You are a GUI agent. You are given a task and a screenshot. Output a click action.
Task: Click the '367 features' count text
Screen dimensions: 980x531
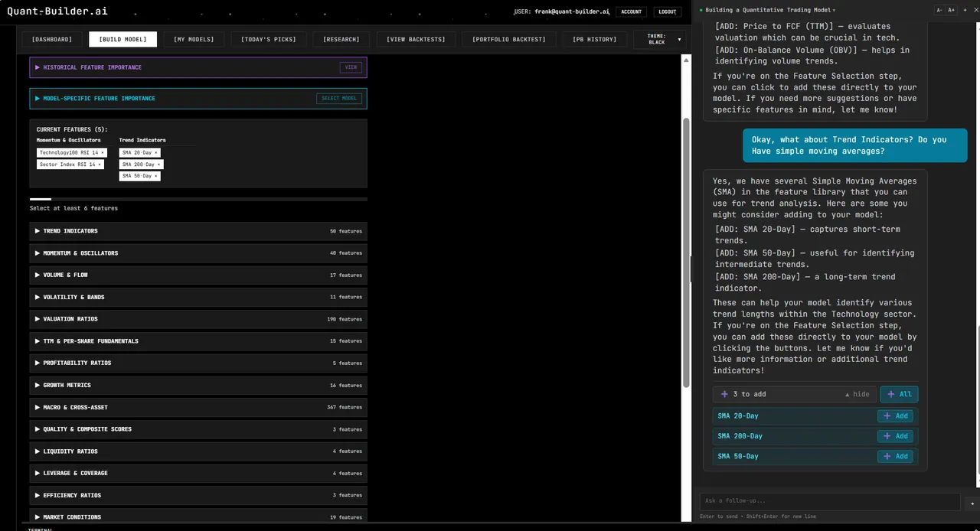coord(345,407)
